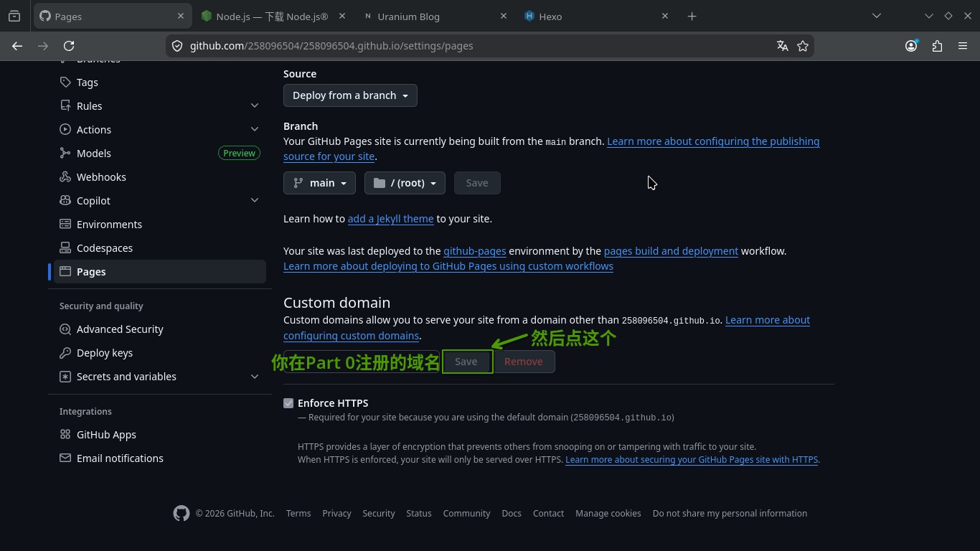The width and height of the screenshot is (980, 551).
Task: Expand the Secrets and variables chevron
Action: click(255, 377)
